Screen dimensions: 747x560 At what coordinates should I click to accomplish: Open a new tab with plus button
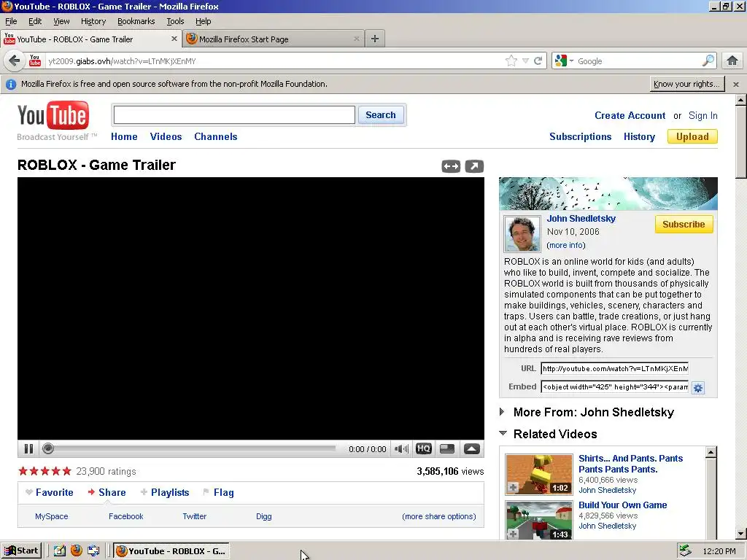pos(375,39)
